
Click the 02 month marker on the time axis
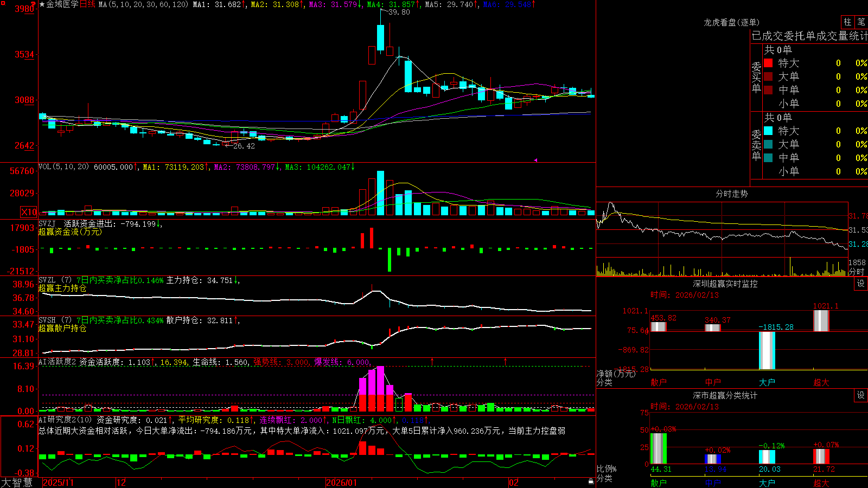click(514, 483)
